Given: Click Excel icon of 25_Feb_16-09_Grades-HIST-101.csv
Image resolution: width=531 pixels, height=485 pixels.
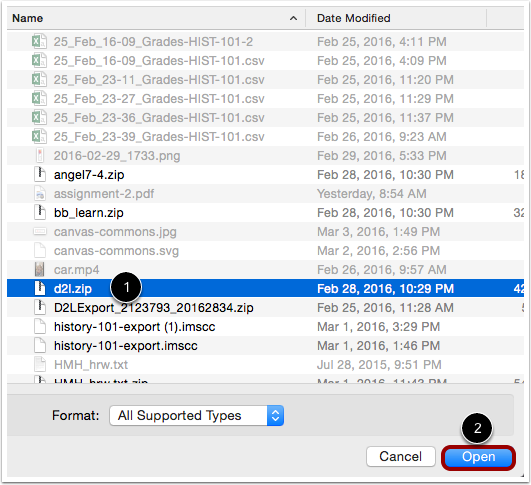Looking at the screenshot, I should pyautogui.click(x=39, y=61).
